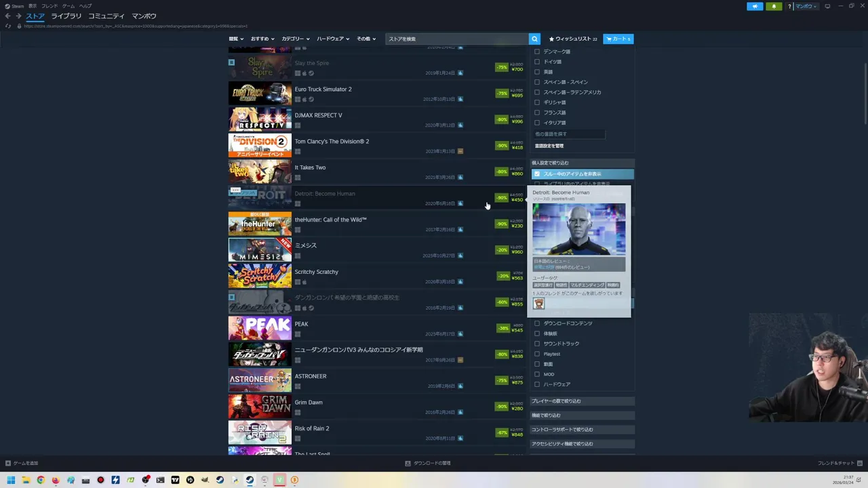Open the terminal icon in taskbar
868x488 pixels.
click(160, 480)
